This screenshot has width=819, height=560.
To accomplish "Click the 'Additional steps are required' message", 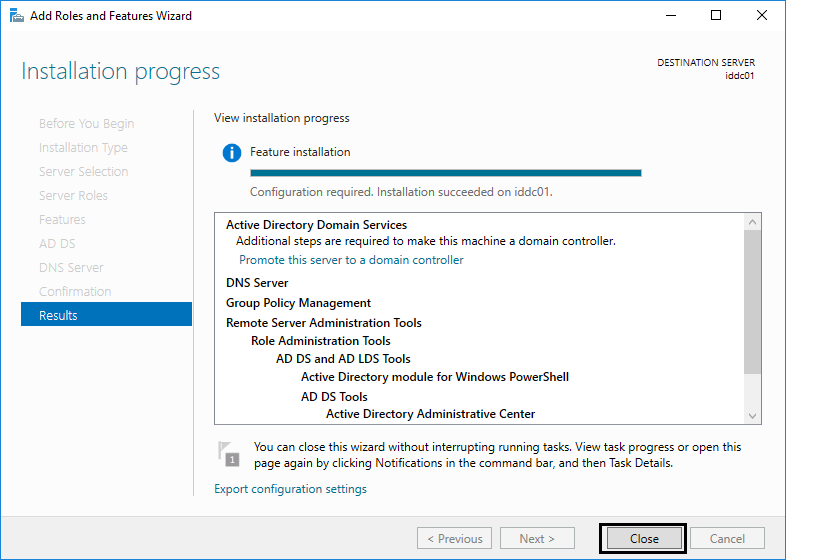I will point(426,241).
